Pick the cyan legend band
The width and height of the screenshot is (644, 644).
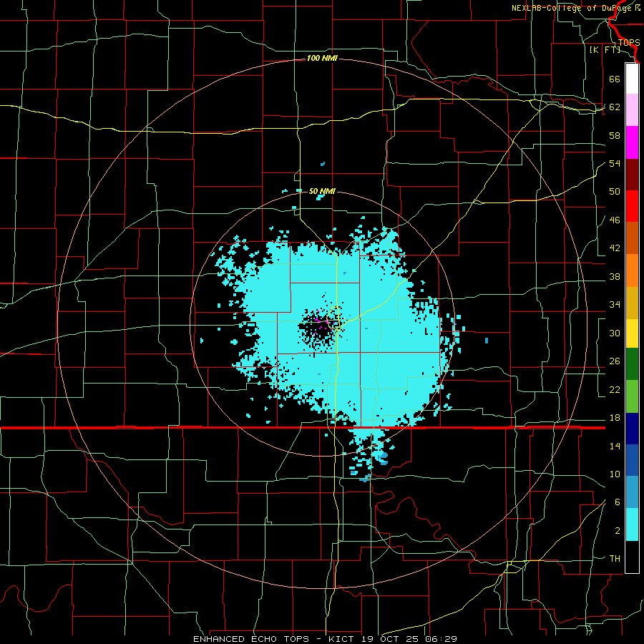click(632, 525)
